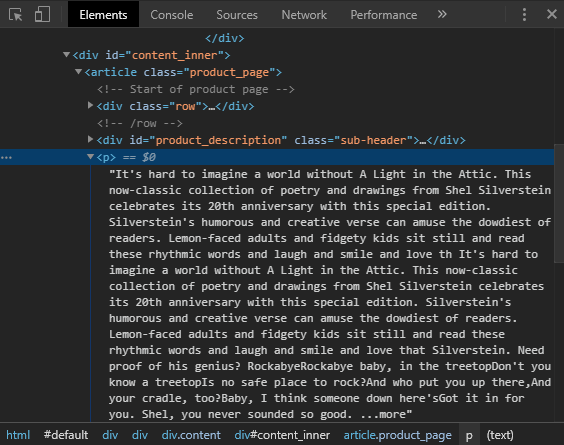
Task: Select the highlighted p == $0 row
Action: (277, 157)
